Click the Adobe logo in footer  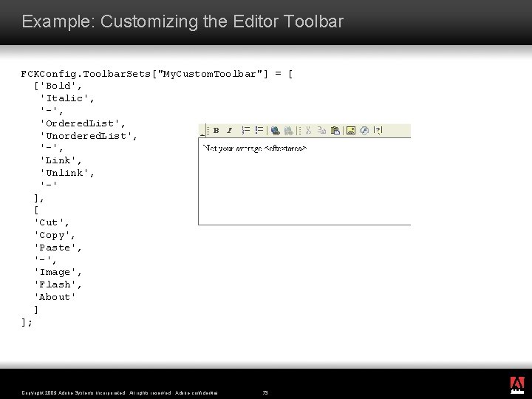(x=517, y=386)
